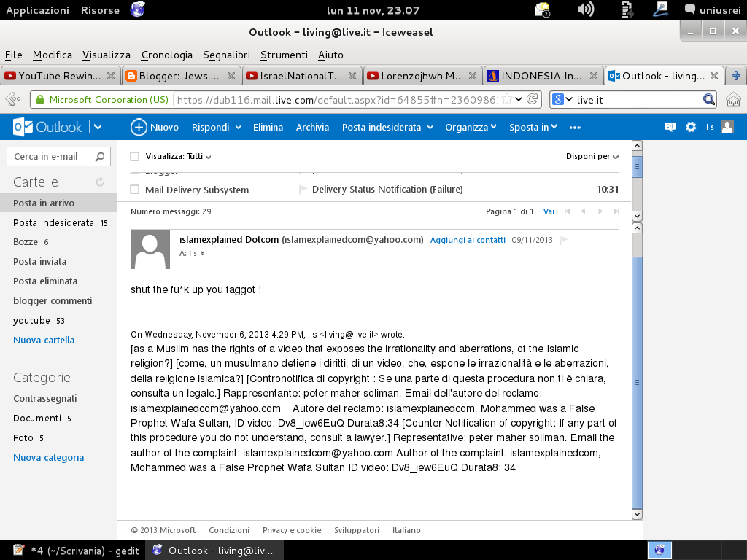Image resolution: width=747 pixels, height=560 pixels.
Task: Open a new browser tab with plus
Action: click(735, 76)
